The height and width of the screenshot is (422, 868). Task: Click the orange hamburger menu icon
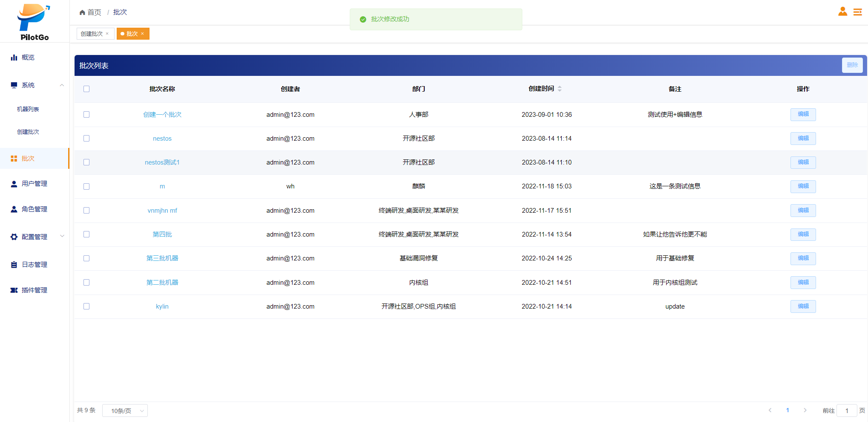tap(857, 12)
